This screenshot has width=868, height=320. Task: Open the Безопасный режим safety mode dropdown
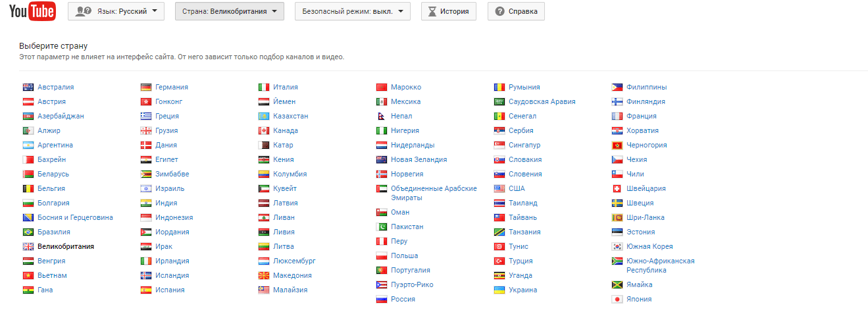352,11
